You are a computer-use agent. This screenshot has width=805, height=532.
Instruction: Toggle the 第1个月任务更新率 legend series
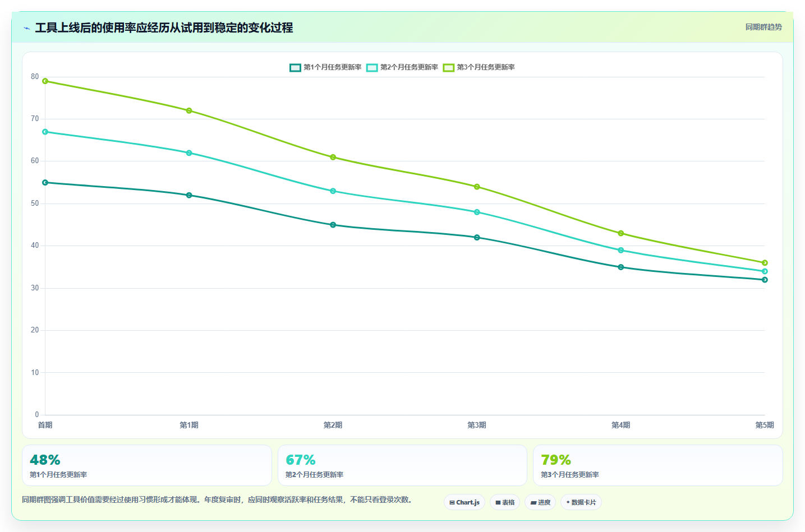click(x=325, y=67)
